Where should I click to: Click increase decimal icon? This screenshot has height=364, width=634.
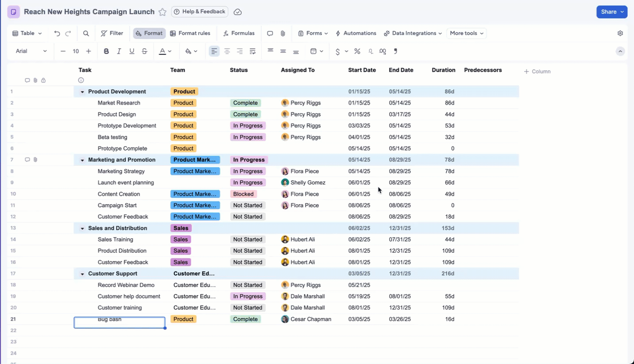point(383,51)
